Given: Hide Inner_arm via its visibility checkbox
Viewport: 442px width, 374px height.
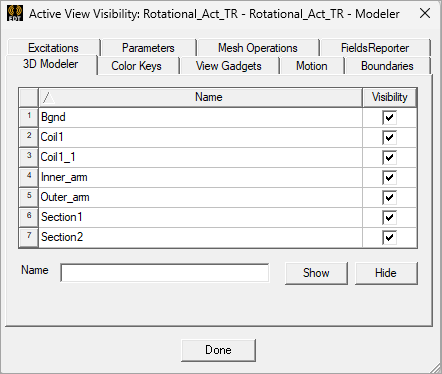Looking at the screenshot, I should 389,177.
